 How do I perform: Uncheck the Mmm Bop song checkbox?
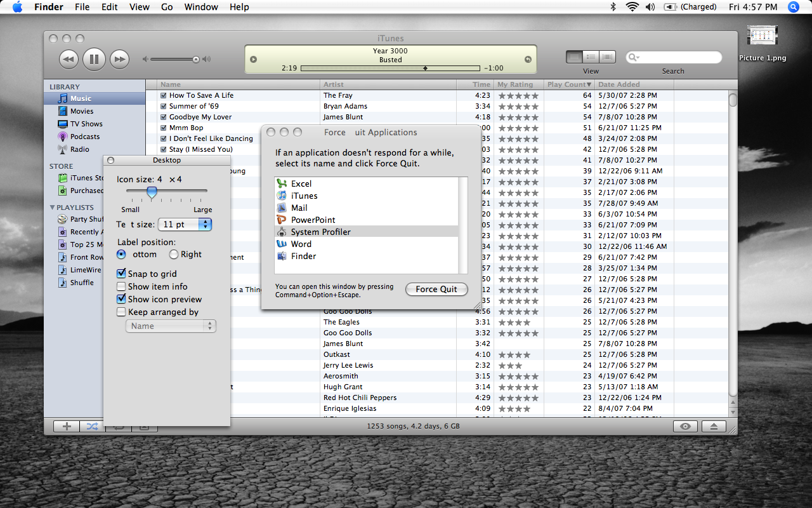pyautogui.click(x=164, y=128)
